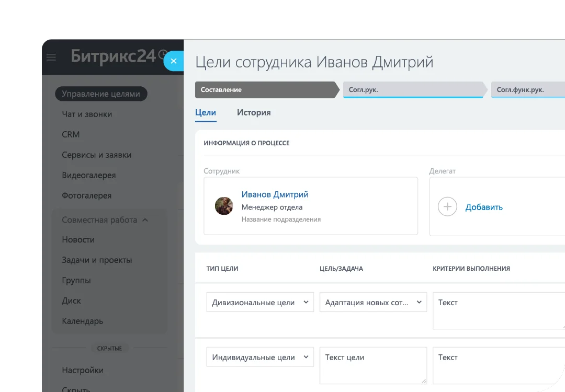Click the plus circle icon for delegate
The image size is (565, 392).
(447, 206)
